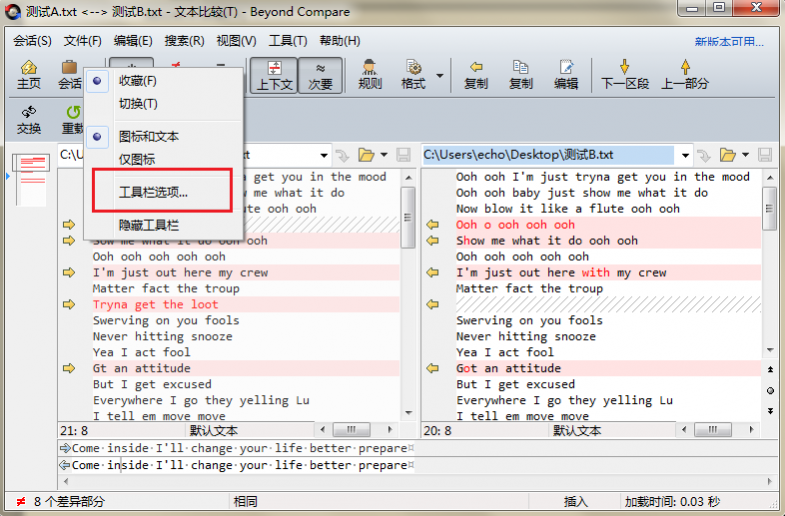Open the 编辑(E) menu
The image size is (785, 516).
[x=133, y=41]
